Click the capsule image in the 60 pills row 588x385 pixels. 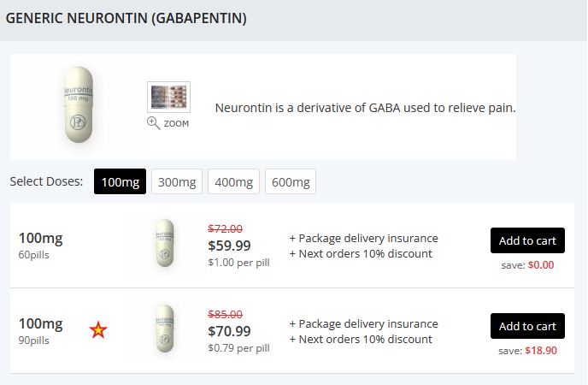click(165, 245)
